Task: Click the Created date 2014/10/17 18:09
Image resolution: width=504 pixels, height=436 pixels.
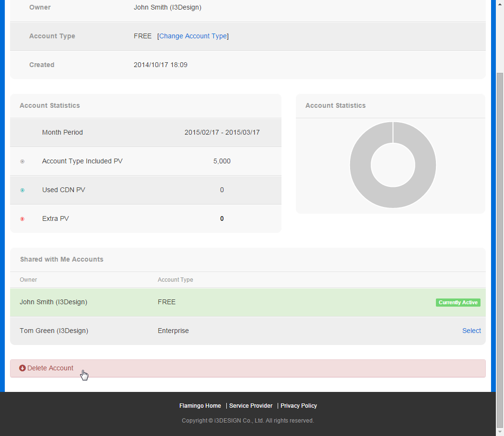Action: [x=160, y=65]
